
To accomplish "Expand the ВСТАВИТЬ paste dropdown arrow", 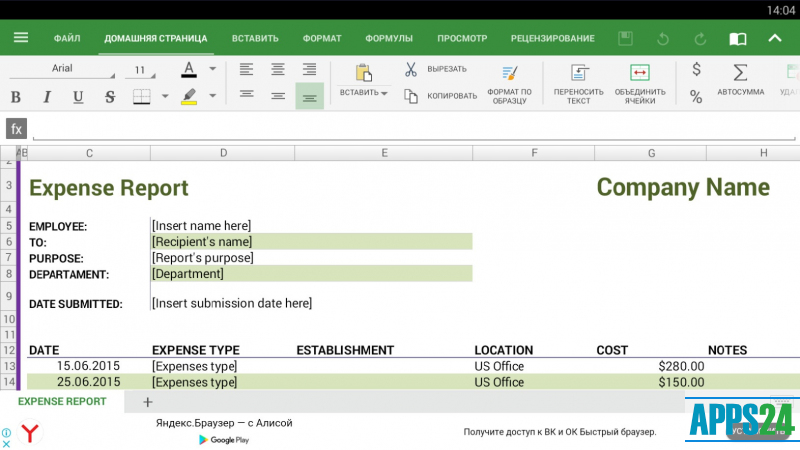I will click(384, 93).
